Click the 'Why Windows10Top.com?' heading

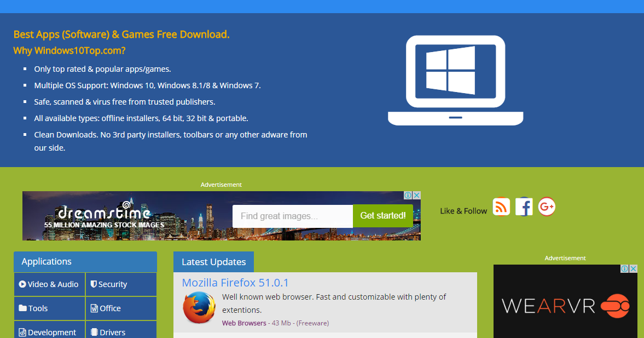tap(69, 50)
